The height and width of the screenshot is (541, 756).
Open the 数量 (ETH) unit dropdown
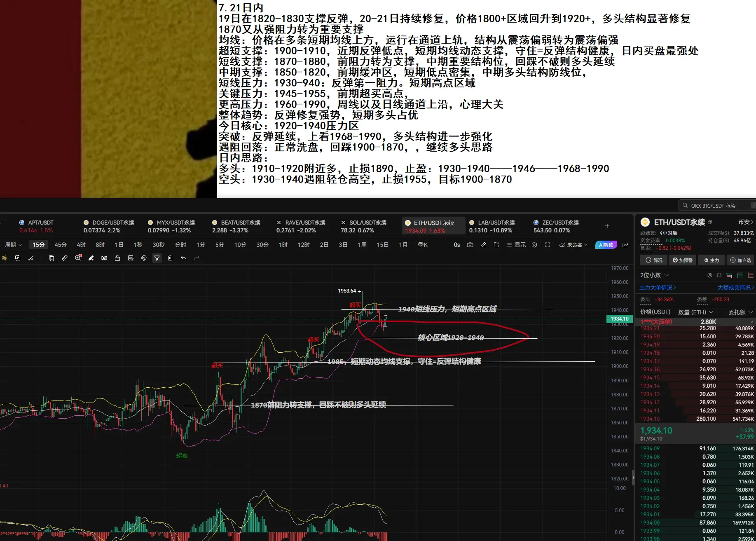(x=695, y=312)
